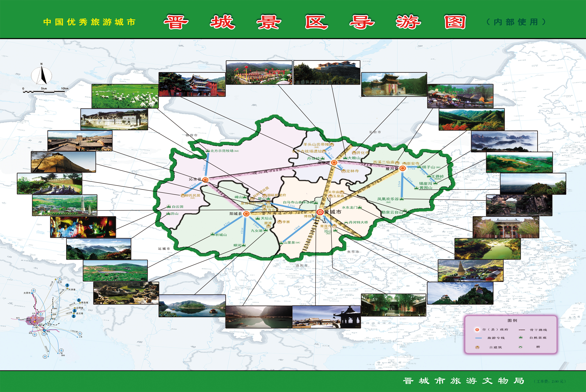Click the 北京 airplane icon in inset map
This screenshot has width=586, height=392.
click(59, 279)
